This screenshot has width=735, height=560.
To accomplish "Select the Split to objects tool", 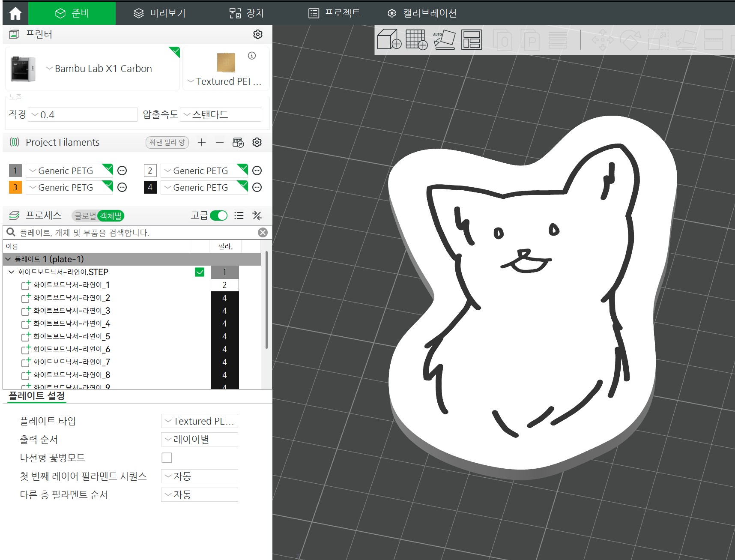I will 502,40.
